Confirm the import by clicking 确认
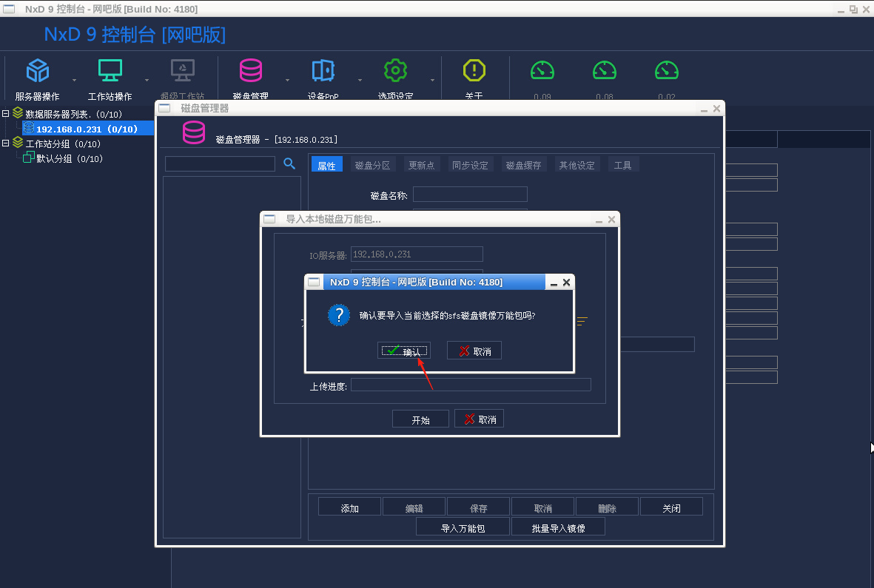This screenshot has width=874, height=588. pos(403,350)
